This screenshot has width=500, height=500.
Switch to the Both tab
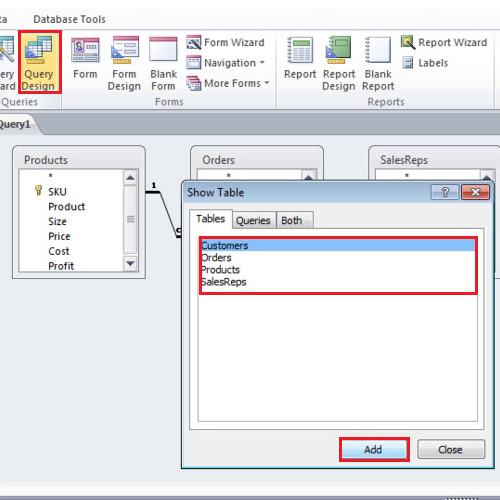tap(292, 220)
